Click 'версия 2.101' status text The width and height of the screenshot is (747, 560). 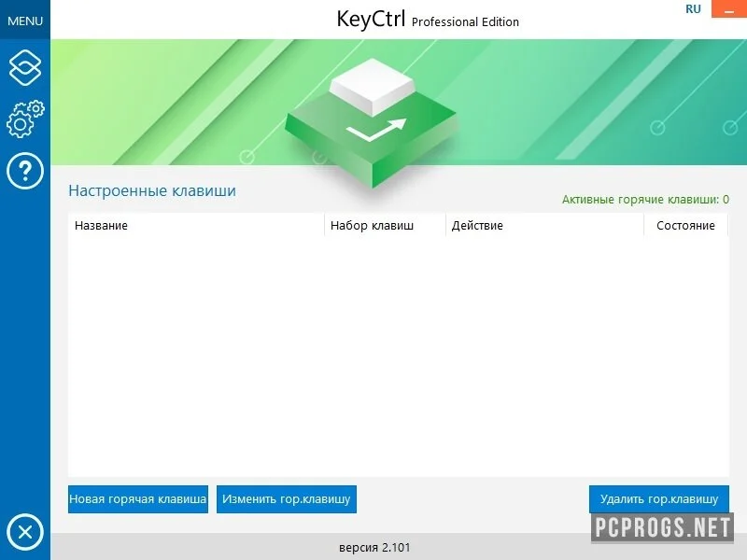(374, 547)
